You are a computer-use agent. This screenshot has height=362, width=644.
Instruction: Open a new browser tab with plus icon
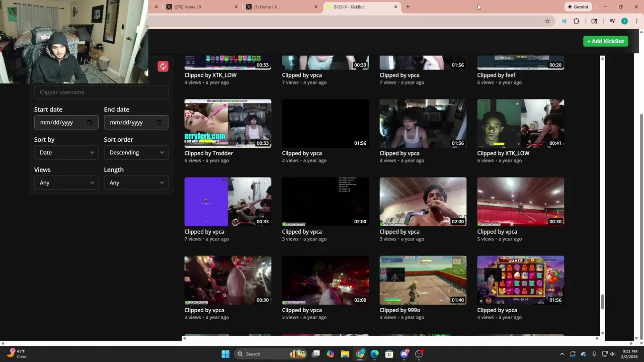pos(408,7)
